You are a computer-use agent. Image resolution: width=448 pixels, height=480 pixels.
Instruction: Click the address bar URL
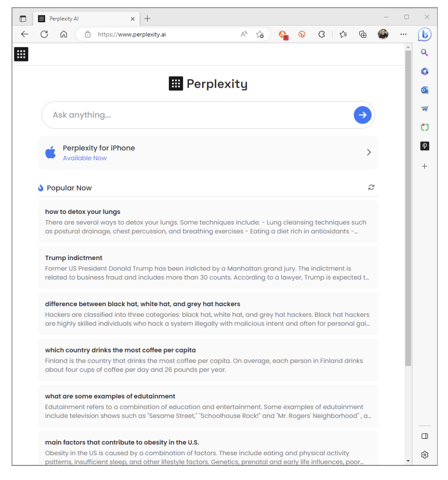[132, 35]
